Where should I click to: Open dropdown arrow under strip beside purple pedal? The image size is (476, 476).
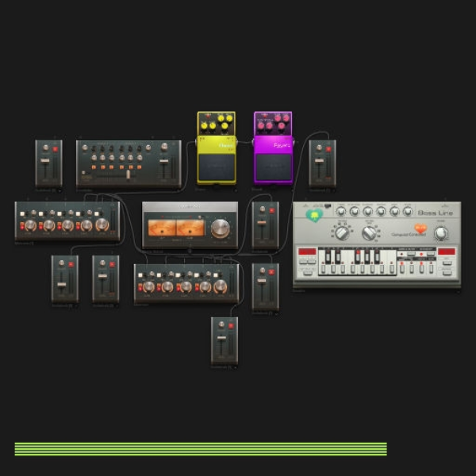pos(333,190)
